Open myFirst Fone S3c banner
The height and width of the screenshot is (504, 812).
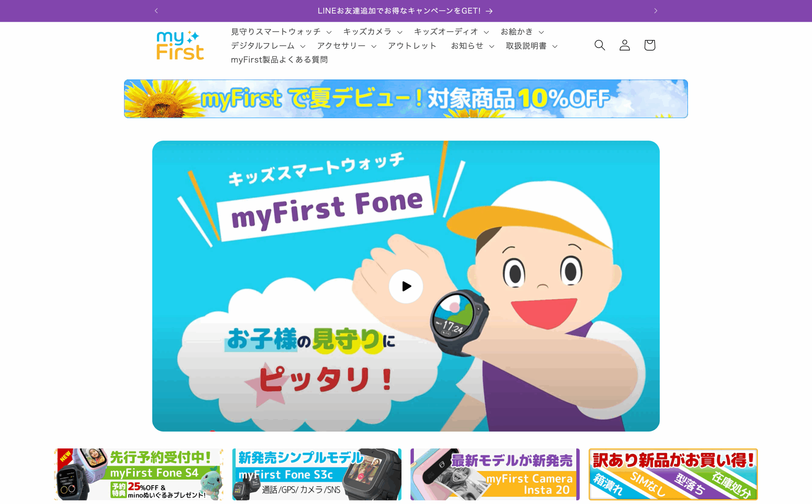[317, 474]
